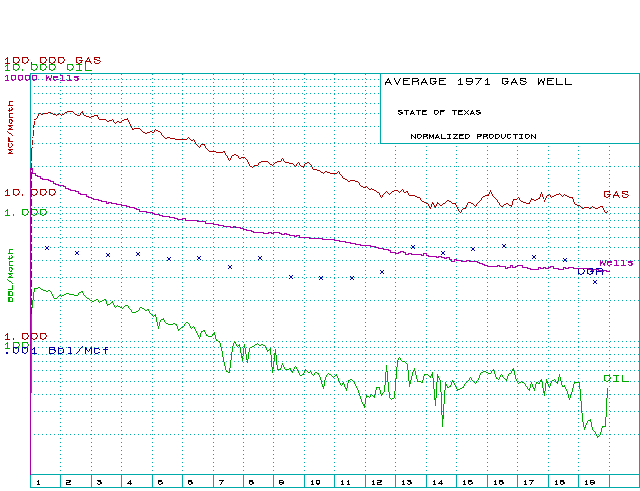
Task: Click year 8 on the x-axis
Action: (251, 481)
